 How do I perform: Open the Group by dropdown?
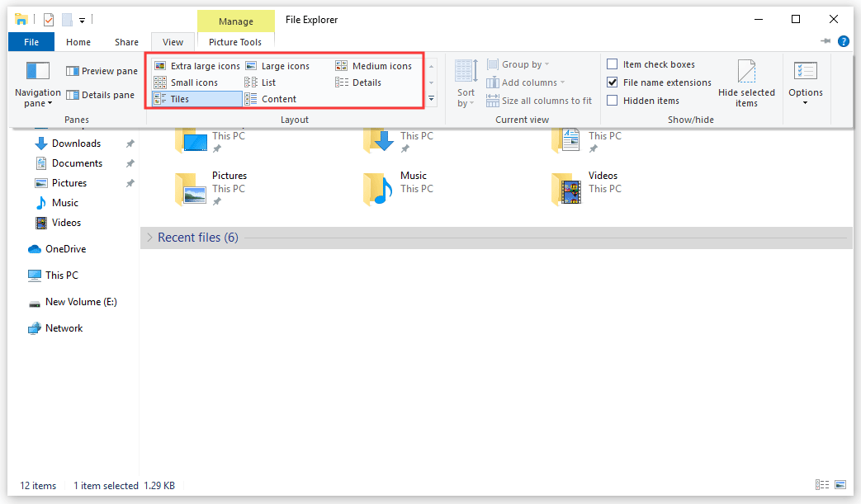click(x=518, y=64)
